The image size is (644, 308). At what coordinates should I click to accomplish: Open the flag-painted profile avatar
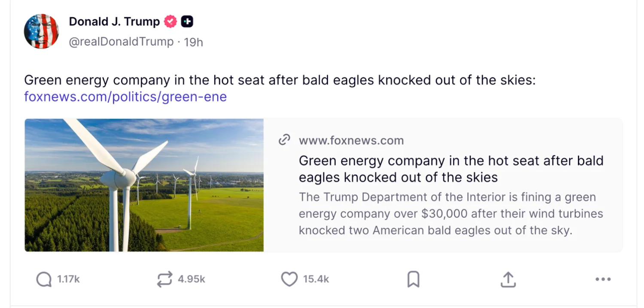(41, 31)
